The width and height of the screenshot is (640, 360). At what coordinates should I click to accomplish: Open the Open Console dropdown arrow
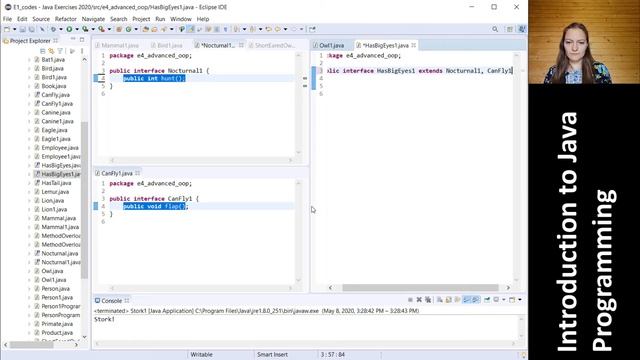[x=520, y=300]
